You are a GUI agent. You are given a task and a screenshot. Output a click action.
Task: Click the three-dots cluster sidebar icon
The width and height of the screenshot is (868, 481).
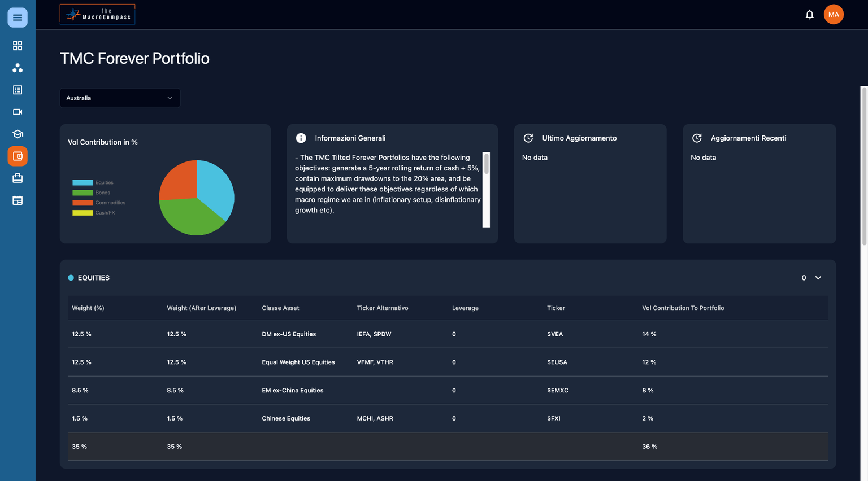click(x=18, y=68)
